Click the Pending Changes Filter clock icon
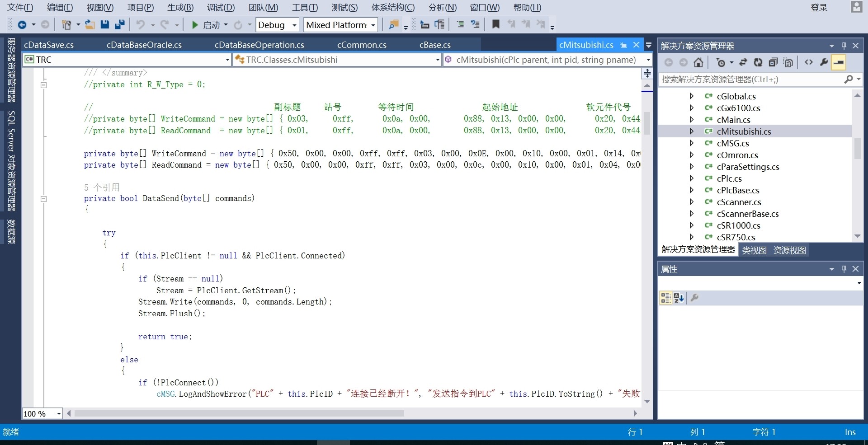The image size is (868, 445). coord(721,62)
